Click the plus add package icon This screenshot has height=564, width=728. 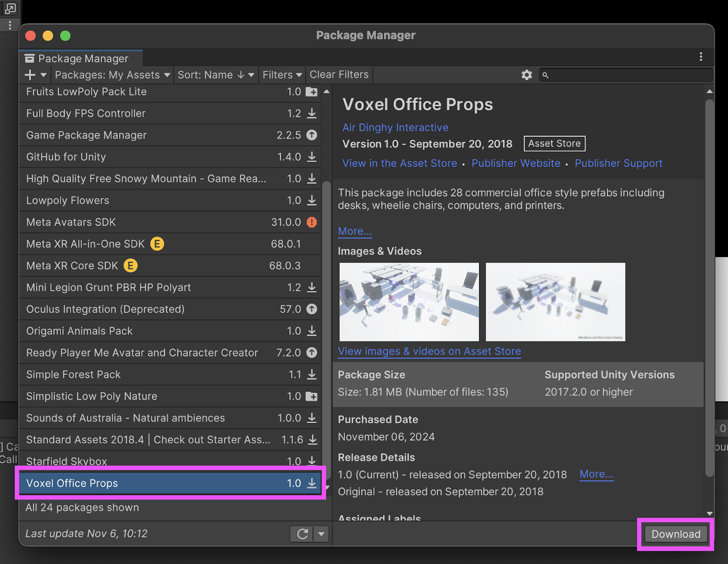coord(30,75)
